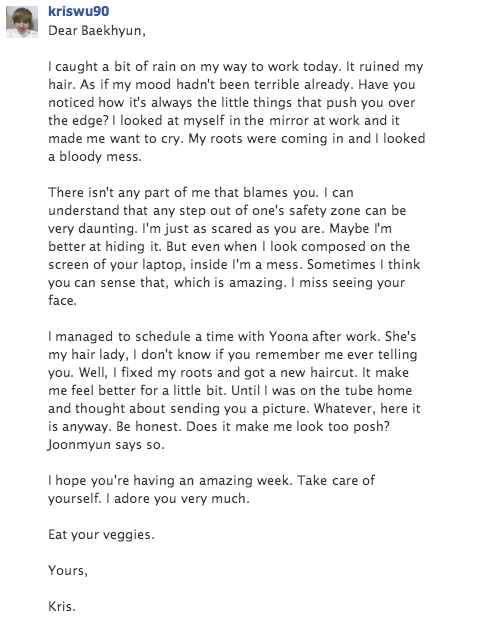490x641 pixels.
Task: Click the sentence 'I adore you very much.'
Action: click(177, 498)
